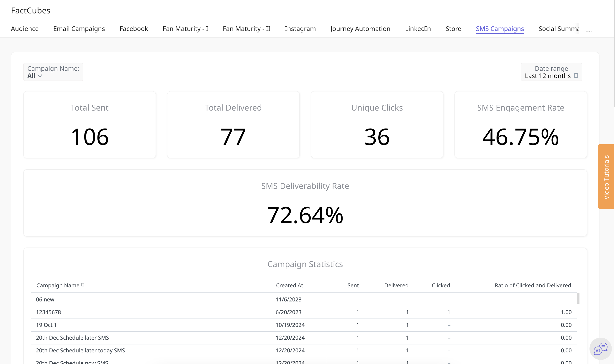Click the Created At column header
Viewport: 615px width, 364px height.
[x=290, y=285]
